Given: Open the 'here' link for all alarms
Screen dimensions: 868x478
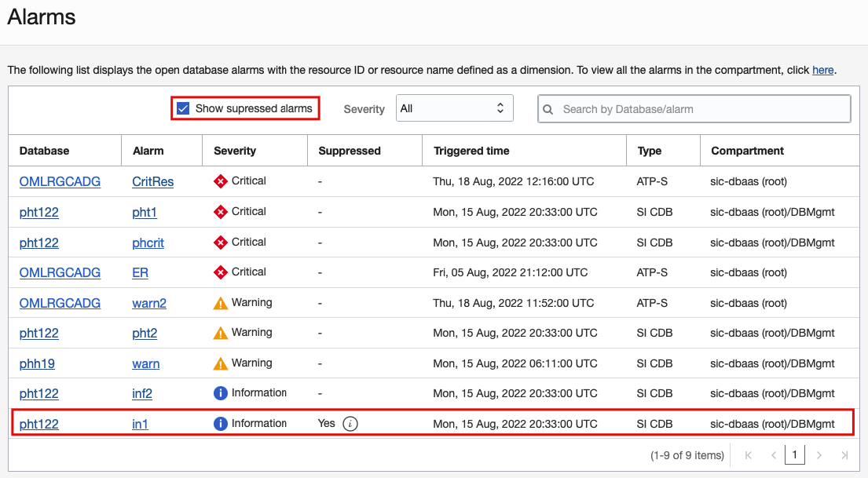Looking at the screenshot, I should click(x=822, y=70).
